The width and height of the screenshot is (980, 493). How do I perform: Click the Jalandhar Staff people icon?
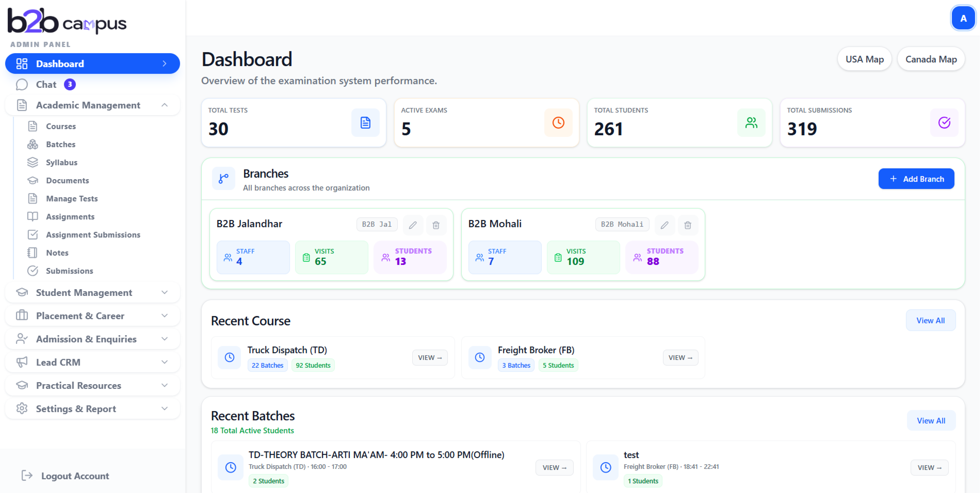(x=228, y=257)
